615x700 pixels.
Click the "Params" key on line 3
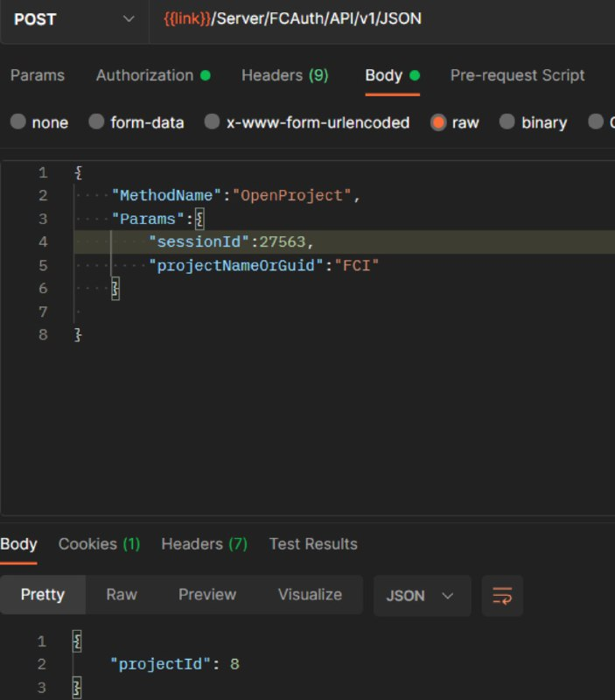148,220
